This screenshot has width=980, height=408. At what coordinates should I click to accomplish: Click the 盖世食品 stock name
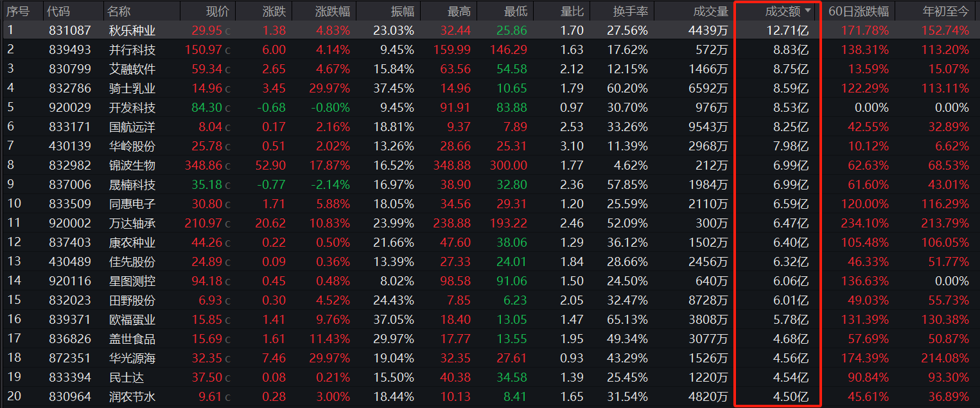coord(132,339)
